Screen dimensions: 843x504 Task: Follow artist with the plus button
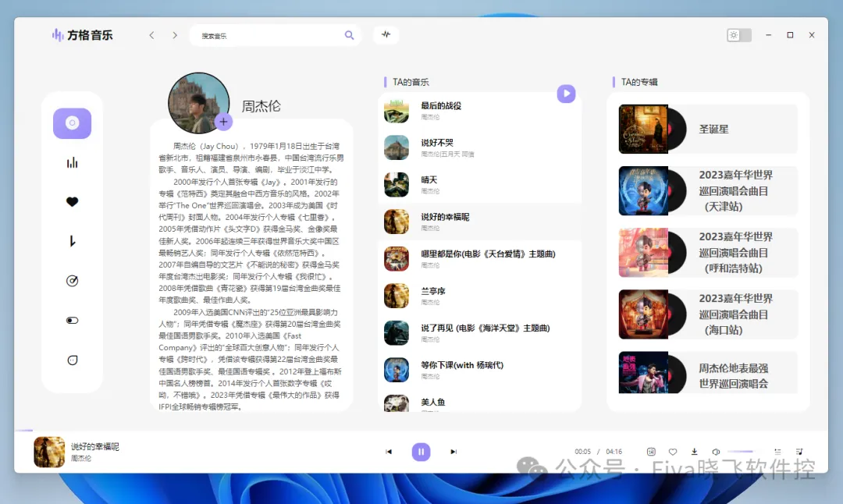(224, 122)
